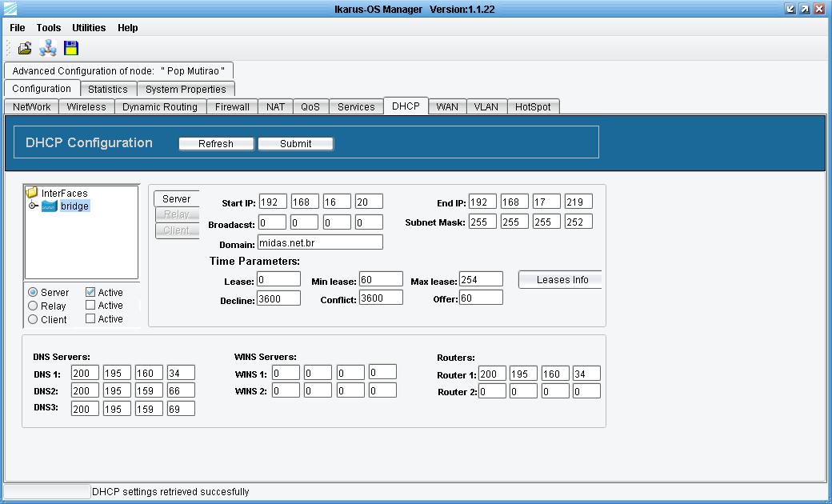
Task: Click status text DHCP settings retrieved succesfully
Action: coord(170,492)
